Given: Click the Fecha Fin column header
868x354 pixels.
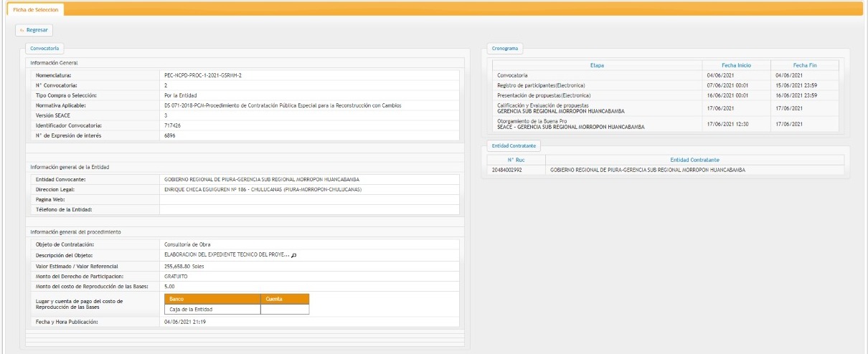Looking at the screenshot, I should 804,65.
